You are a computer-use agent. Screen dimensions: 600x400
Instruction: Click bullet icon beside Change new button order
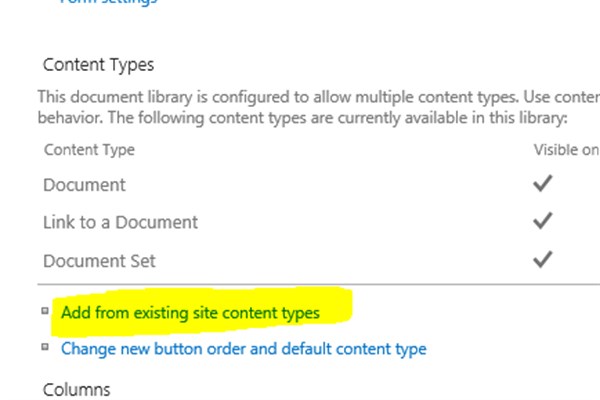(x=45, y=347)
